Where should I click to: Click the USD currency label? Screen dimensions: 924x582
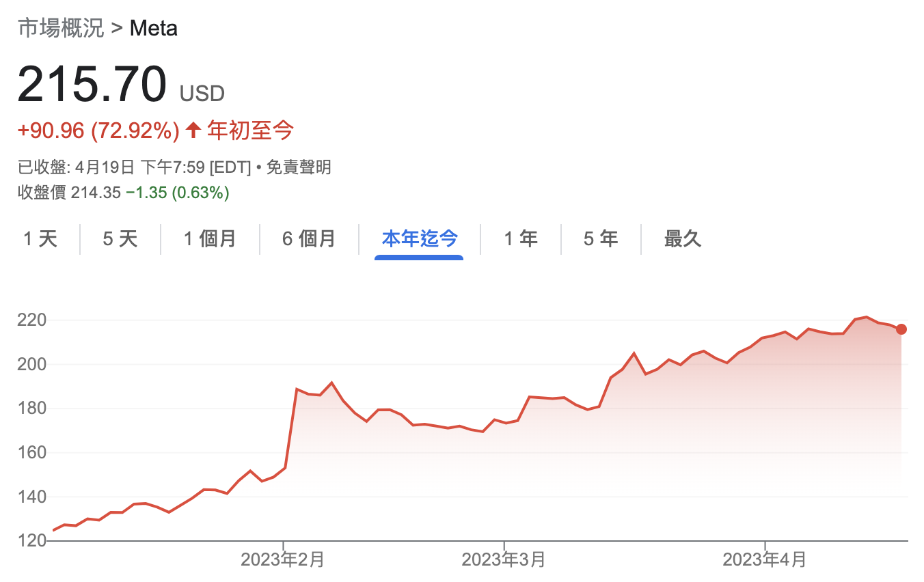click(202, 94)
